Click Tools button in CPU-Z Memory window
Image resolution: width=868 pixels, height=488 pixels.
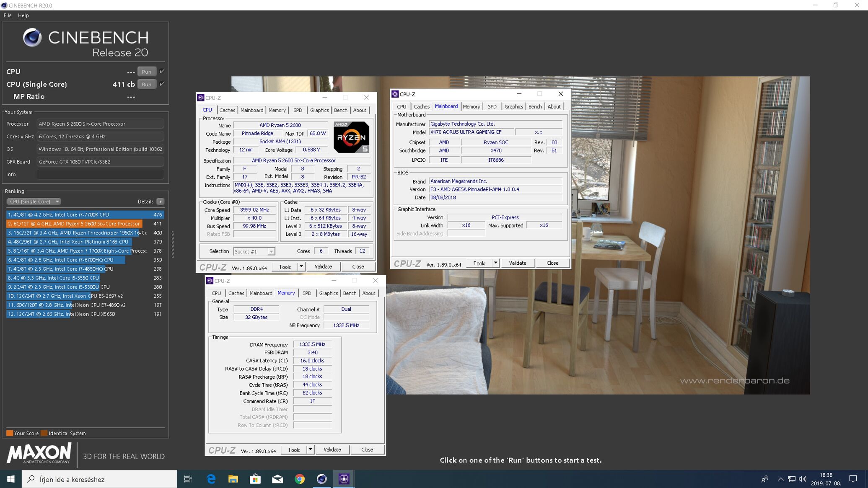point(294,449)
